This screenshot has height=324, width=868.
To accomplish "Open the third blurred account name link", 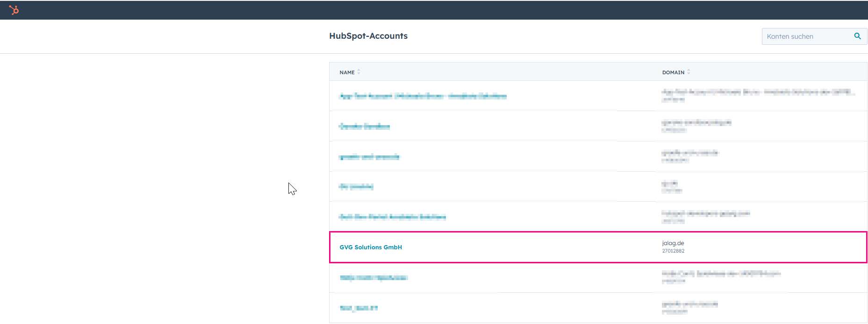I will (369, 157).
